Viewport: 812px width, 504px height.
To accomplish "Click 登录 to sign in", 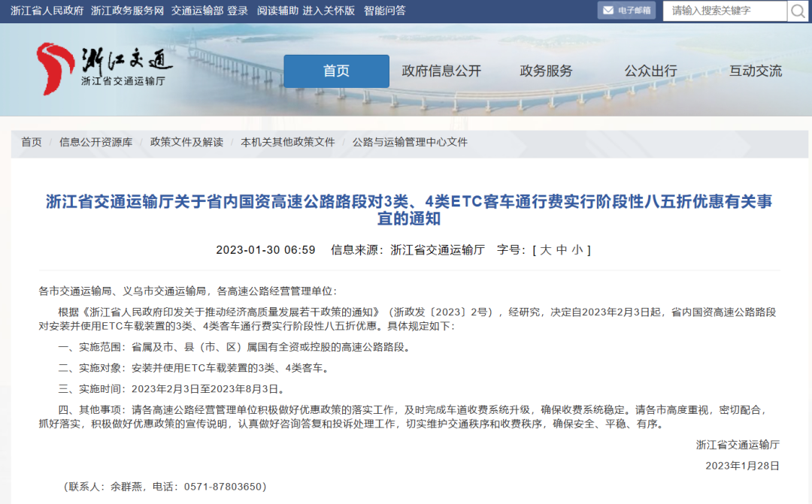I will click(238, 11).
